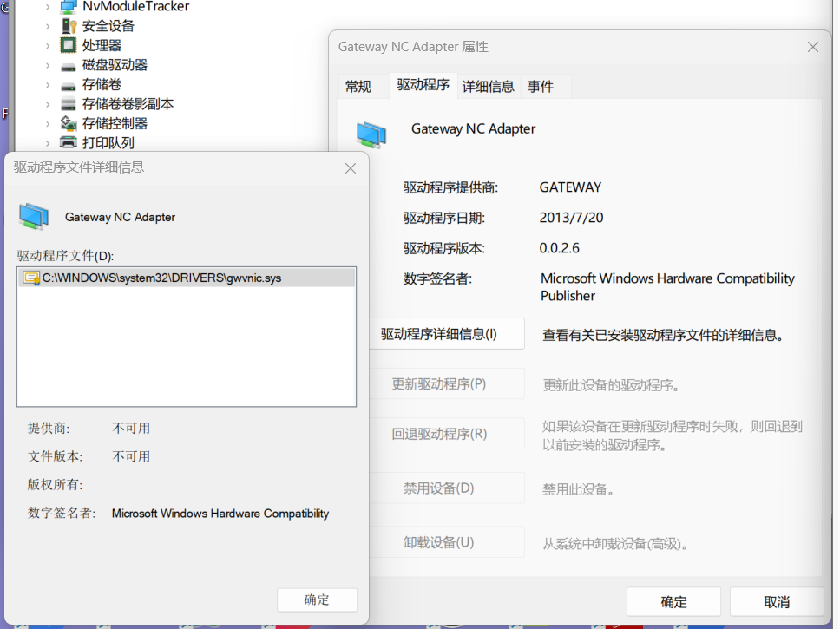Viewport: 840px width, 629px height.
Task: Click the 打印队列 printer icon
Action: 68,142
